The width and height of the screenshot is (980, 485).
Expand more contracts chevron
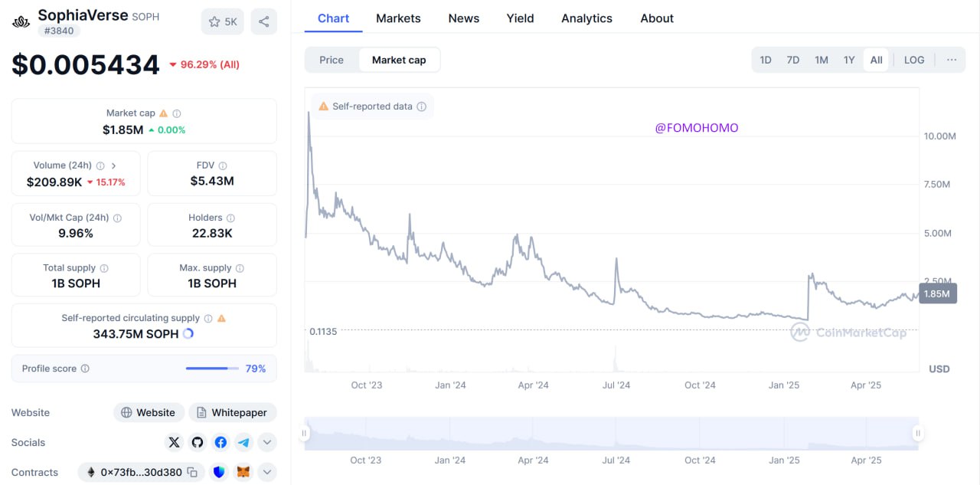[x=267, y=472]
